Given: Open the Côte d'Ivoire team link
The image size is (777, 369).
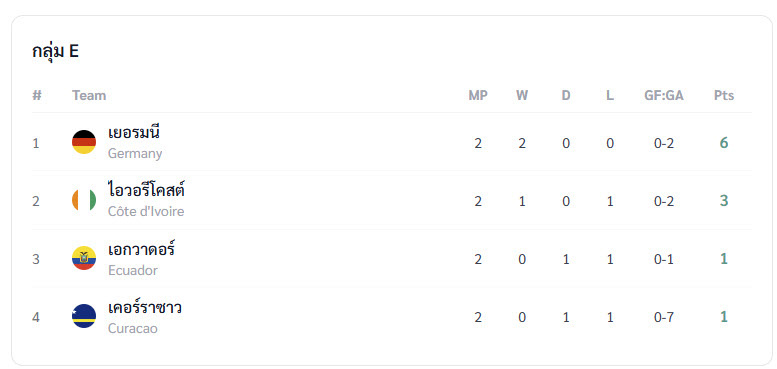Looking at the screenshot, I should pos(146,201).
